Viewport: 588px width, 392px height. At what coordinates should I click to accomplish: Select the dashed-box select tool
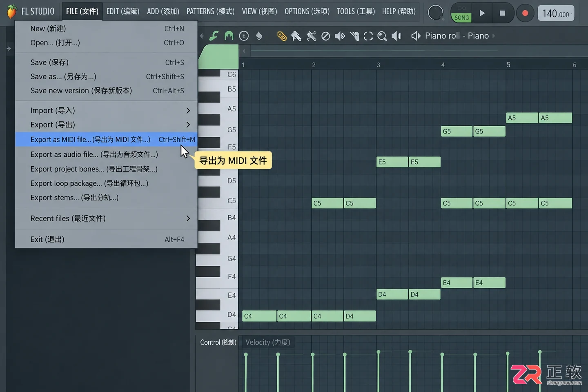(x=368, y=36)
